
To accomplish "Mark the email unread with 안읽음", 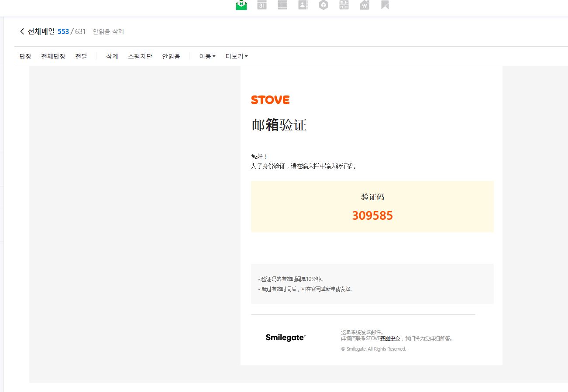I will point(171,56).
